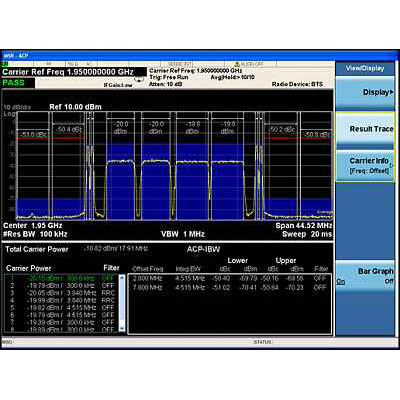Select carrier 5 row at 4.515 MHz
This screenshot has width=400, height=400.
coord(61,308)
